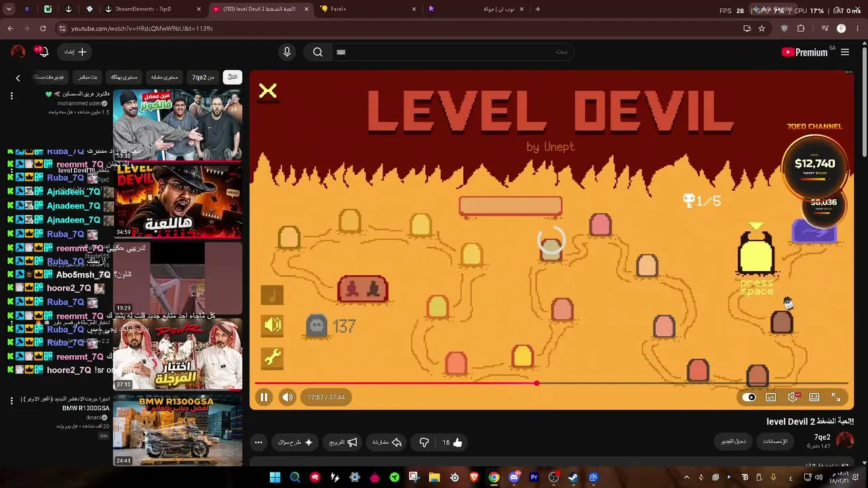
Task: Open the gym group video thumbnail (53:30)
Action: point(178,125)
